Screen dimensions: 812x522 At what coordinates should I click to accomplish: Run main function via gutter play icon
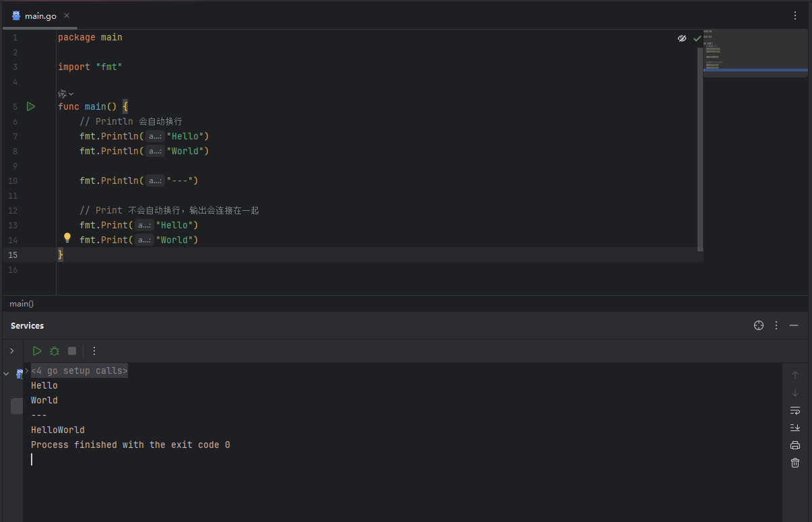tap(30, 106)
